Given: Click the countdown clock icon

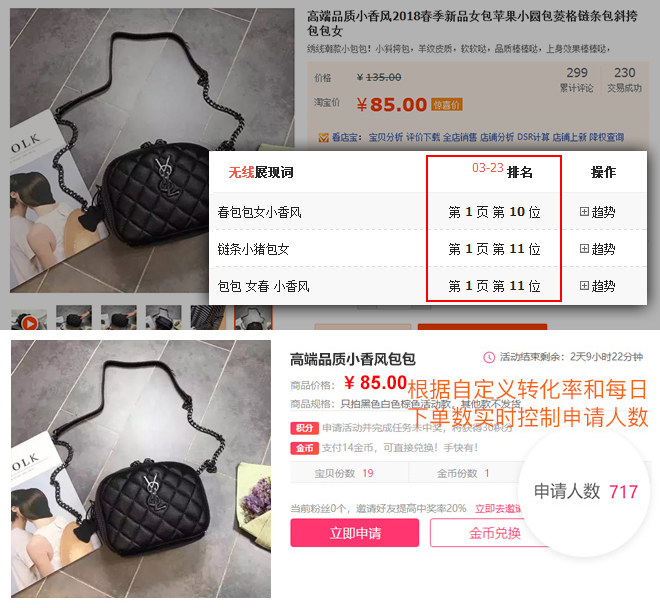Looking at the screenshot, I should point(489,357).
